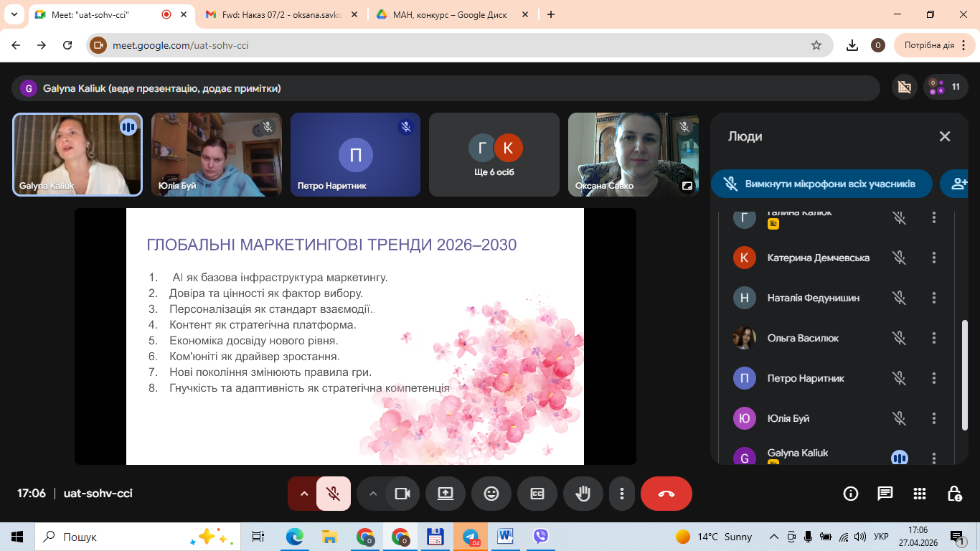Open the tab search dropdown arrow

pyautogui.click(x=14, y=14)
